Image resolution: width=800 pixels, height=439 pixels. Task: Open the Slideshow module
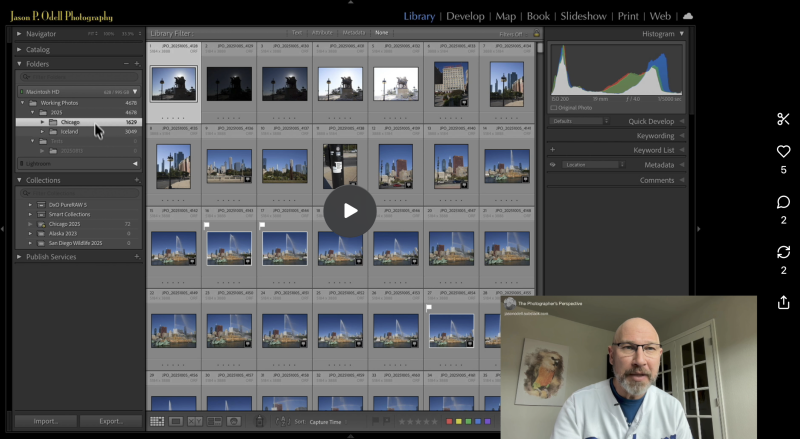click(583, 16)
